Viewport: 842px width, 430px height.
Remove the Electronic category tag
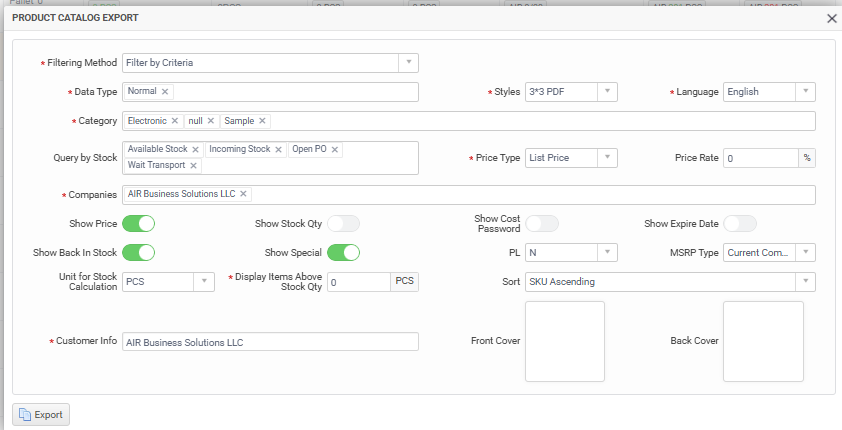click(175, 121)
